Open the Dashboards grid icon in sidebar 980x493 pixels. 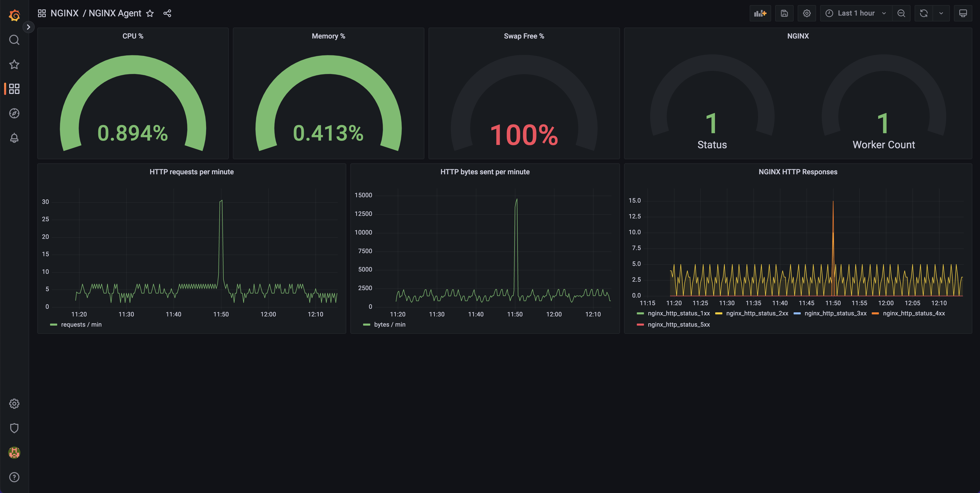tap(14, 89)
